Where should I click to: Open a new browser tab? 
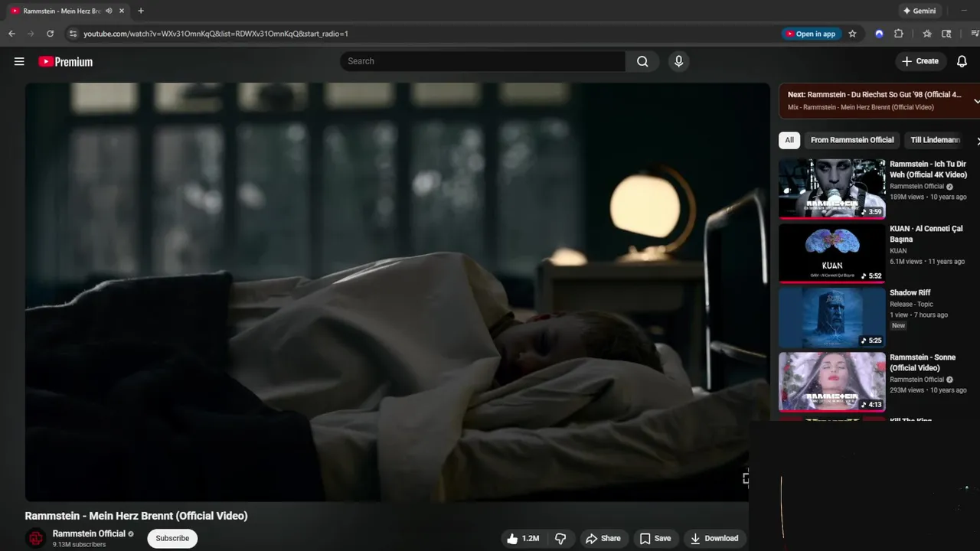(x=141, y=11)
